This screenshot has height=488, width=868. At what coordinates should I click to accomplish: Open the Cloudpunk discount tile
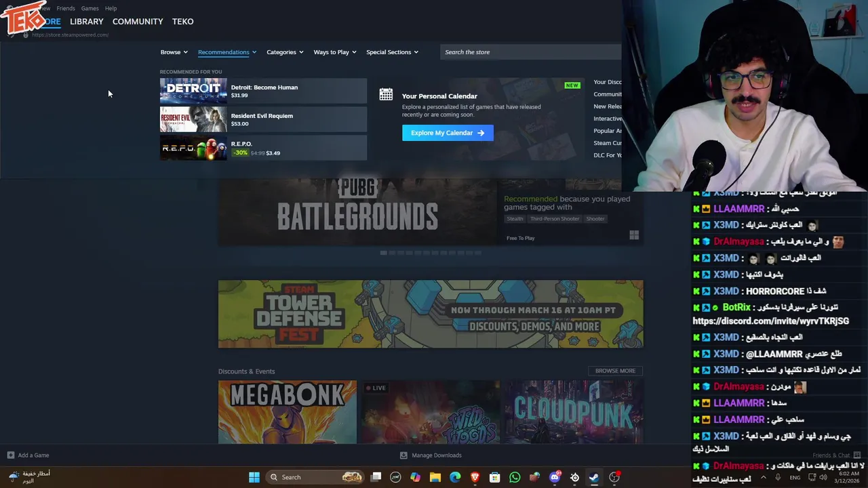tap(574, 412)
